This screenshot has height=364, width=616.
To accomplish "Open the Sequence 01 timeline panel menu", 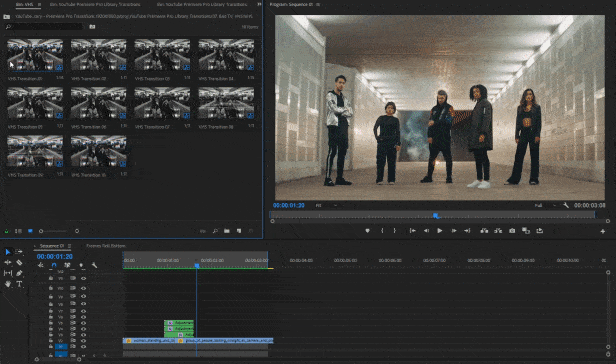I will click(70, 246).
